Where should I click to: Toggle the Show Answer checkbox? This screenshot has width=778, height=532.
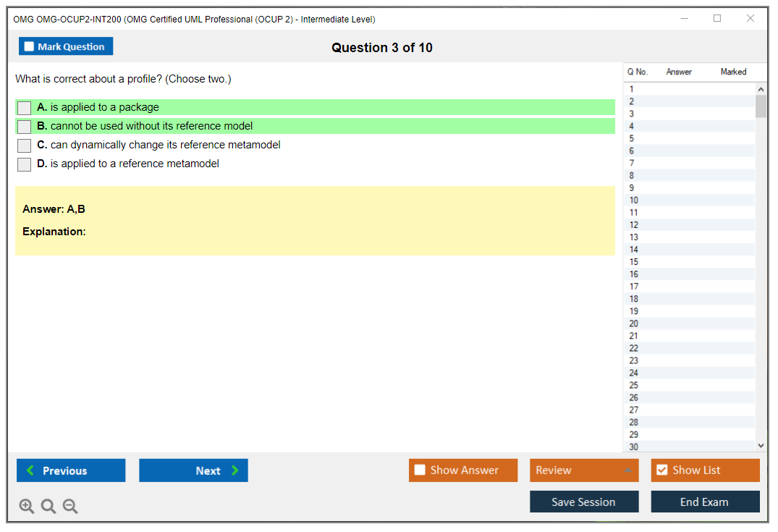coord(420,470)
